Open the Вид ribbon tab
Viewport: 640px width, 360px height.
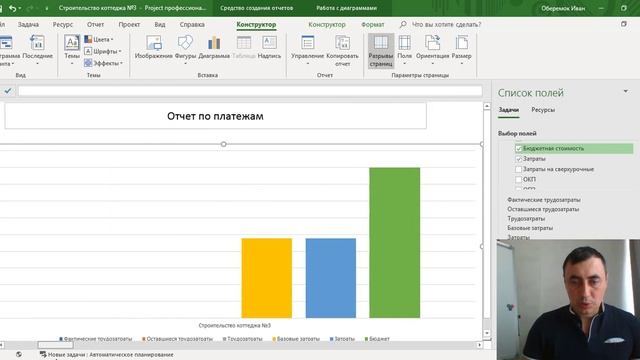pos(160,24)
